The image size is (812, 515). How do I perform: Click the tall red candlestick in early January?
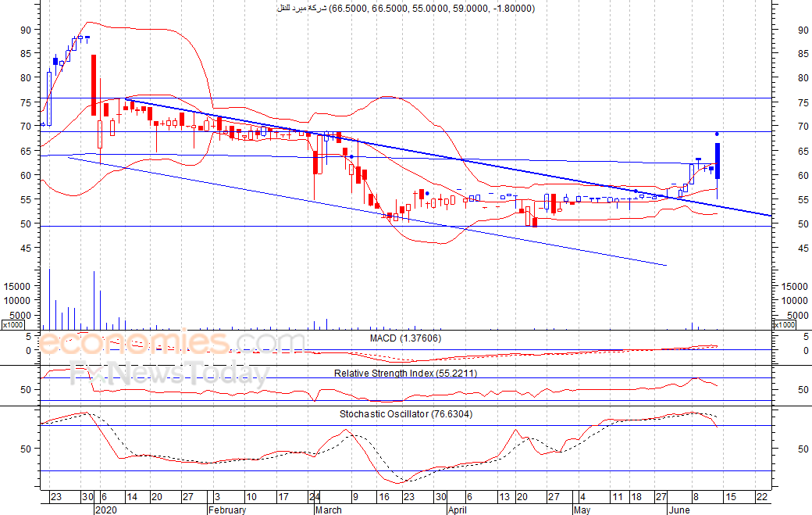coord(94,85)
